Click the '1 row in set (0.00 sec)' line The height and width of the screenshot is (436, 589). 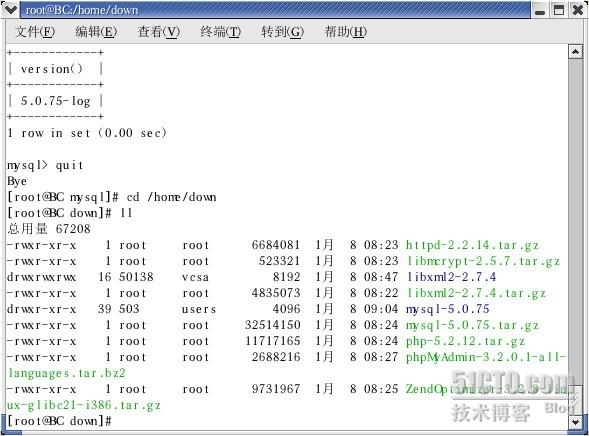(x=87, y=133)
